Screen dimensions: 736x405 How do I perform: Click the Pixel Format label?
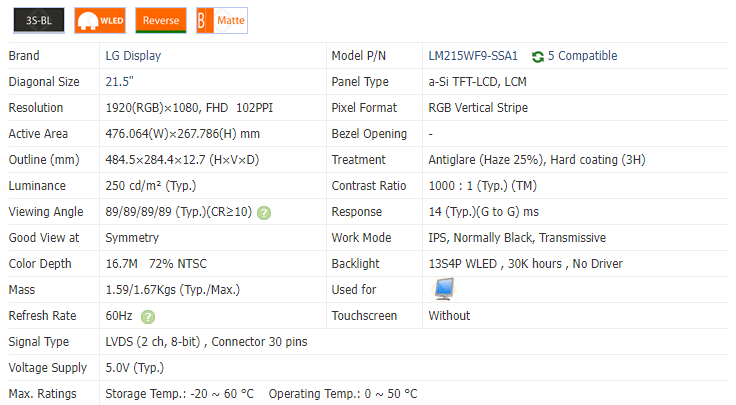[364, 108]
